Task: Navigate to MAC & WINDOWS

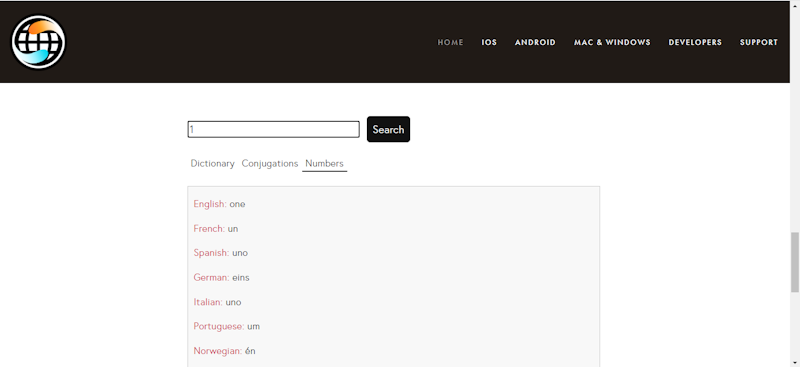Action: pos(612,42)
